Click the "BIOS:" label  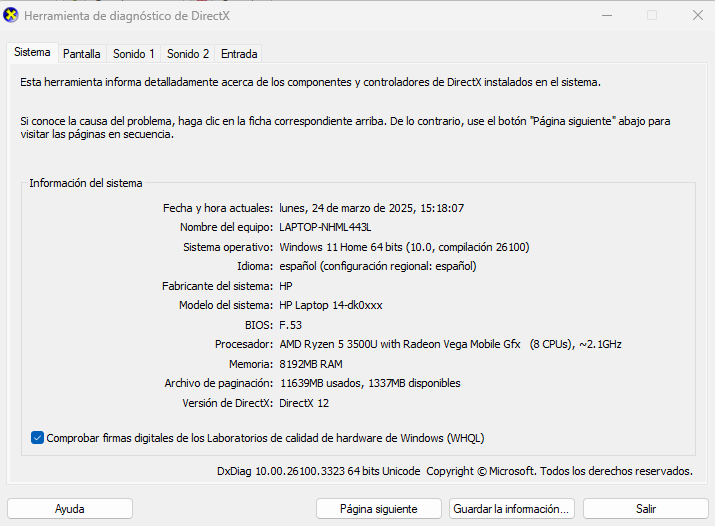tap(259, 325)
